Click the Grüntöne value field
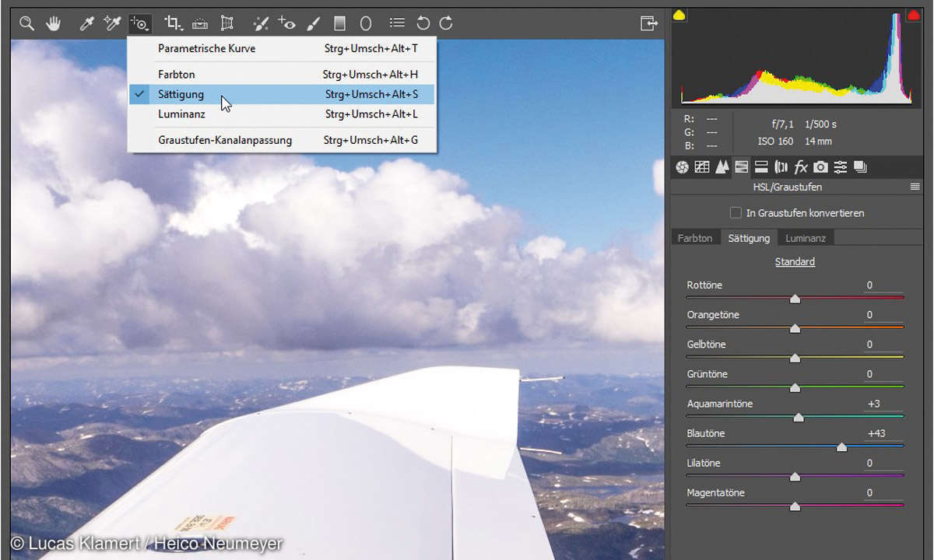Viewport: 934px width, 560px height. click(883, 374)
